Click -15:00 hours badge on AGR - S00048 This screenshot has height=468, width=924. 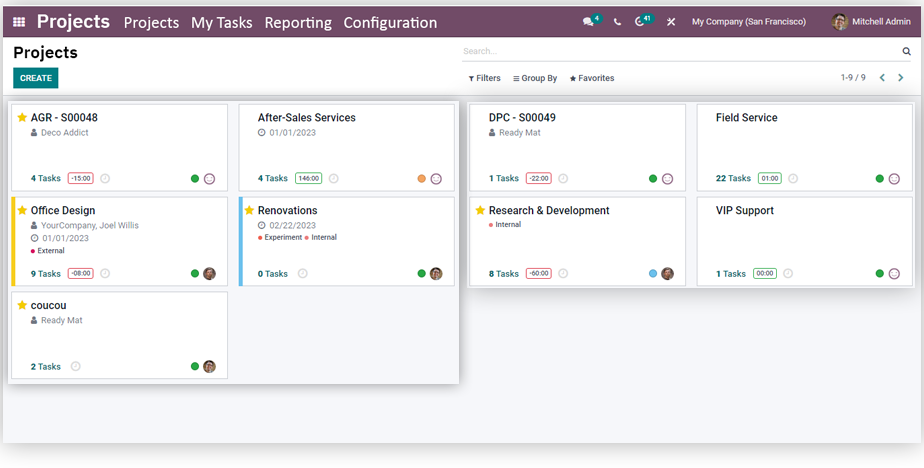(81, 178)
